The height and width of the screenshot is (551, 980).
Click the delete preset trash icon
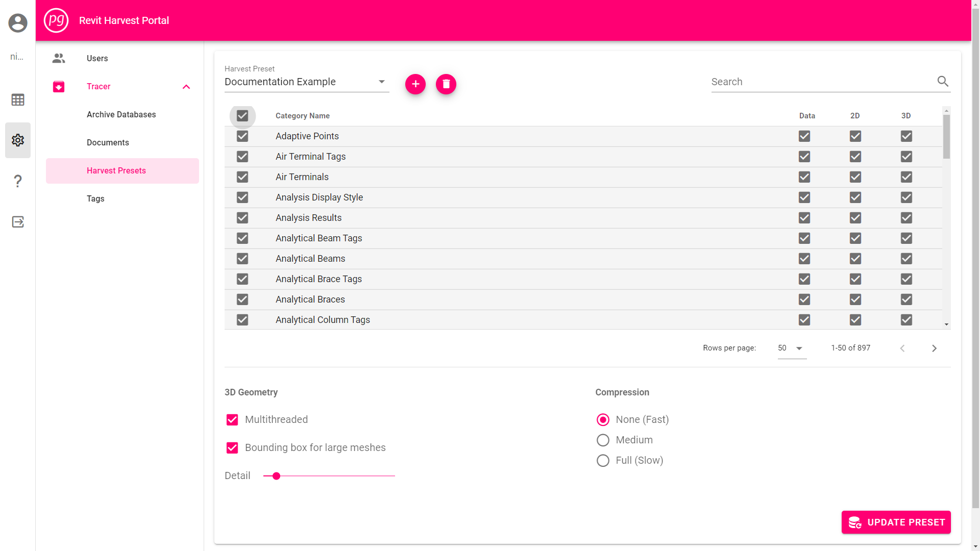[446, 84]
